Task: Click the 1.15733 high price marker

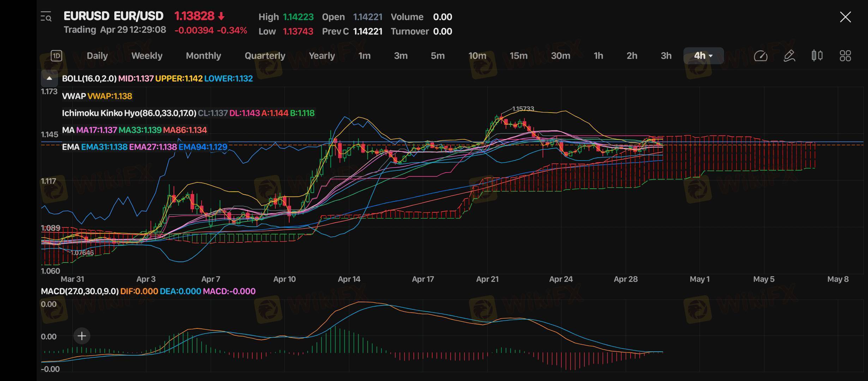Action: [x=523, y=109]
